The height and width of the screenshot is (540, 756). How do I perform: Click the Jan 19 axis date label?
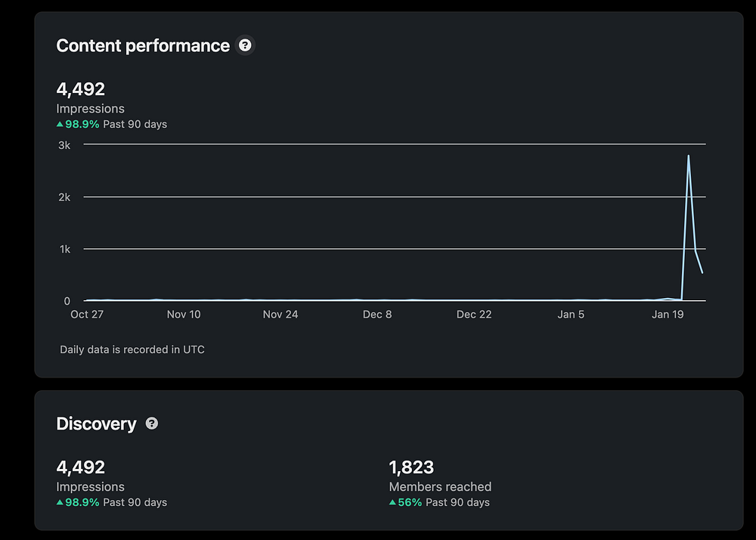click(668, 315)
